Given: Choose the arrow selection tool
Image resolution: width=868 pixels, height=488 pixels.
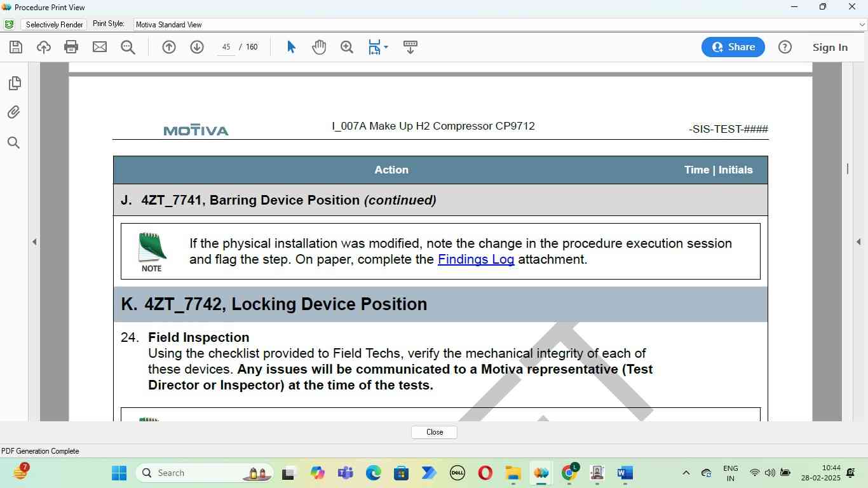Looking at the screenshot, I should 291,47.
